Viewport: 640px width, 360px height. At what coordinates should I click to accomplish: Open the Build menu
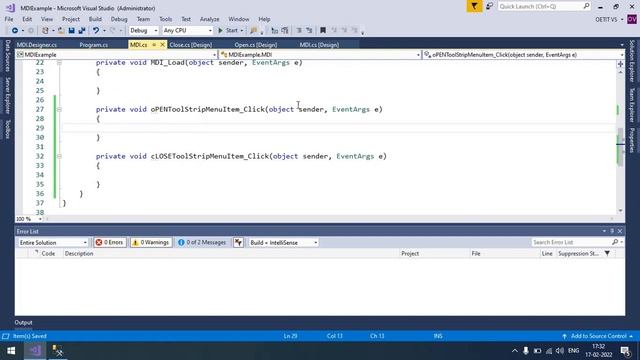point(95,19)
